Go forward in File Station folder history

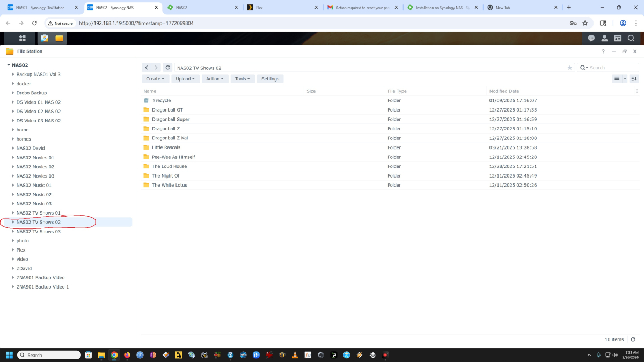coord(156,68)
